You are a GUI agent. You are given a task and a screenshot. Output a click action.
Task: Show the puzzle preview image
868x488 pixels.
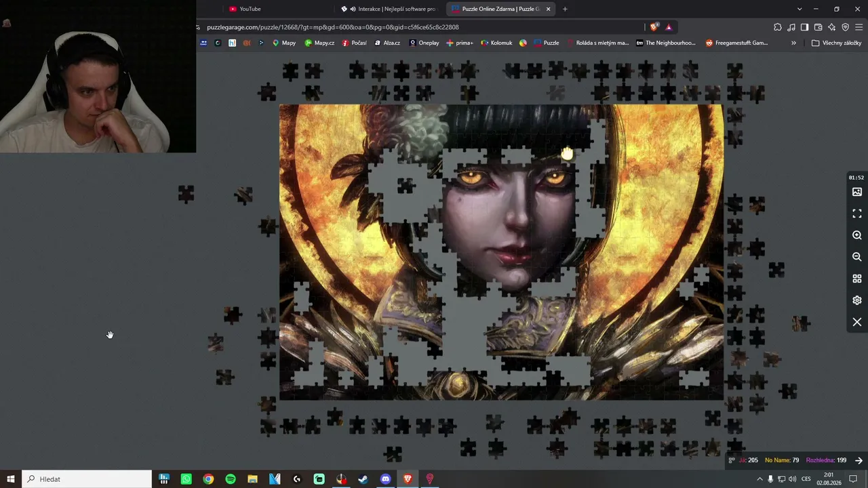pos(857,192)
